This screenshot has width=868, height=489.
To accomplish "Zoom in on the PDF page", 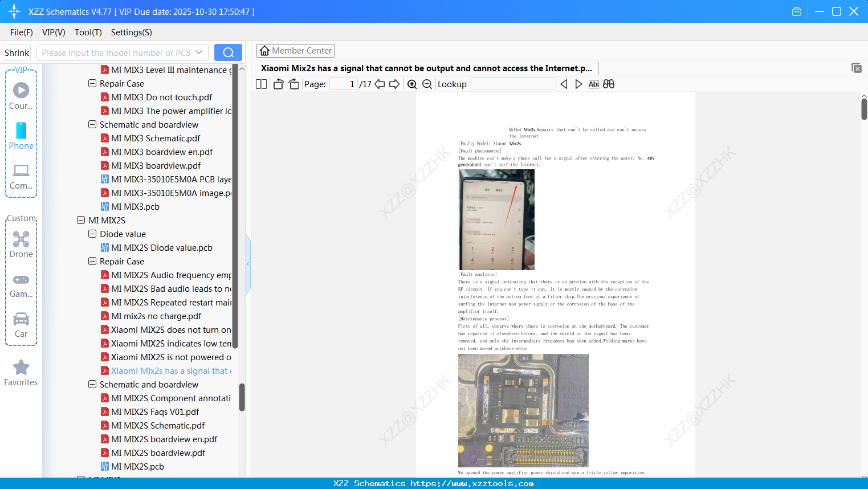I will pos(412,84).
